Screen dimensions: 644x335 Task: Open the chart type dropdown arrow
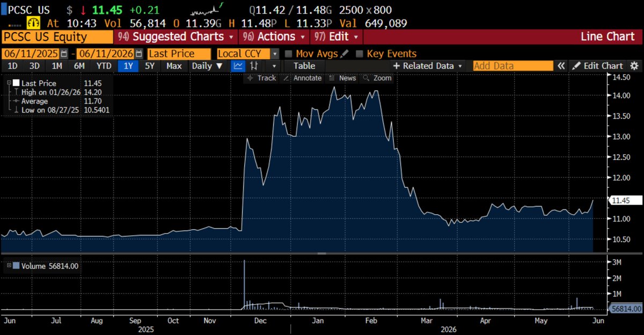[274, 66]
